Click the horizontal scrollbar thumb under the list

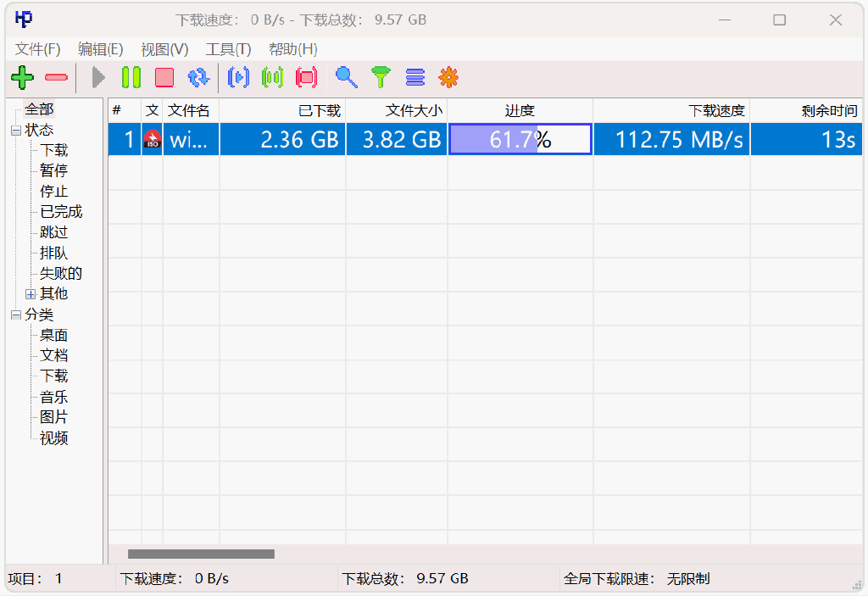pyautogui.click(x=201, y=554)
